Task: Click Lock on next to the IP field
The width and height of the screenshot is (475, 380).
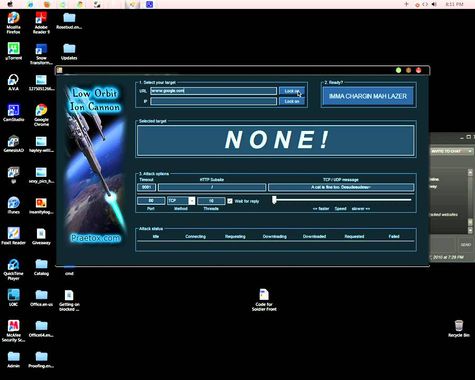Action: (292, 101)
